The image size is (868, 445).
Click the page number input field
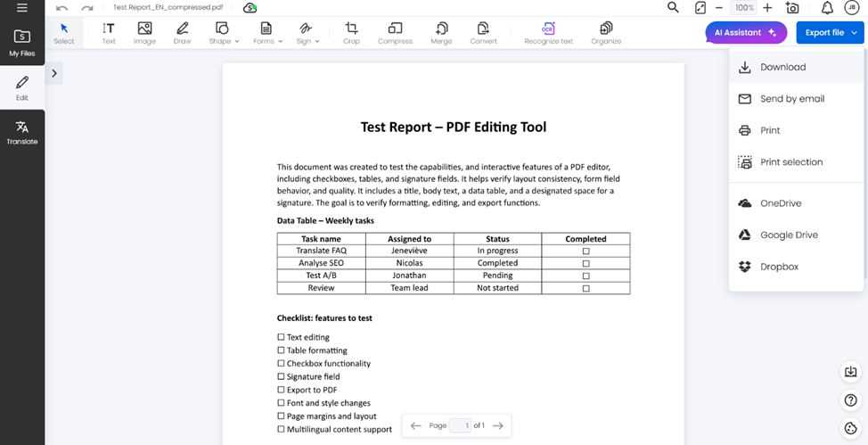coord(460,425)
